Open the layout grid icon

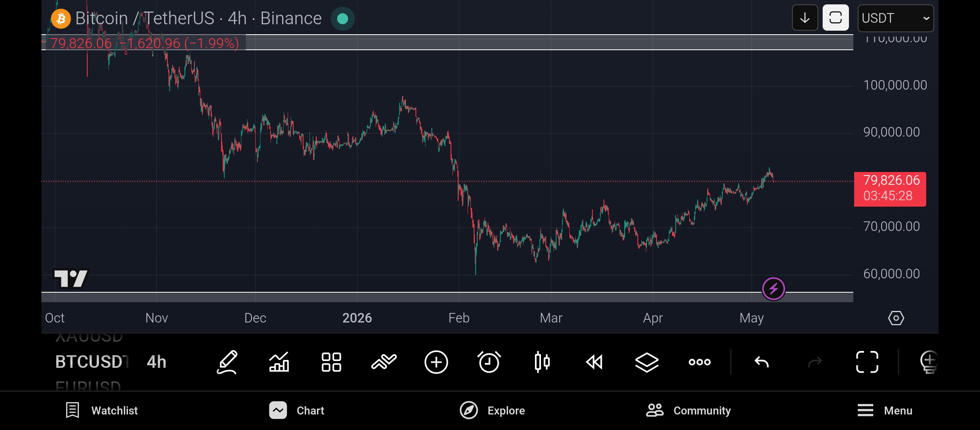tap(331, 362)
